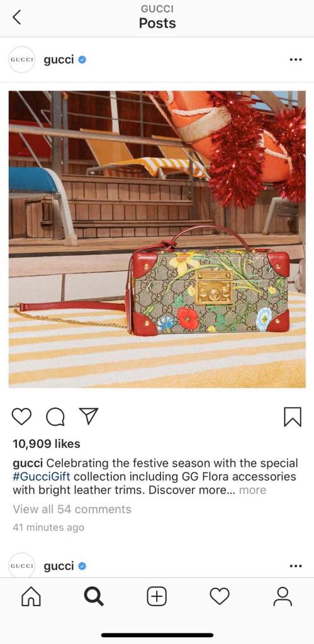View the 10,909 likes list
The height and width of the screenshot is (644, 314).
[47, 443]
